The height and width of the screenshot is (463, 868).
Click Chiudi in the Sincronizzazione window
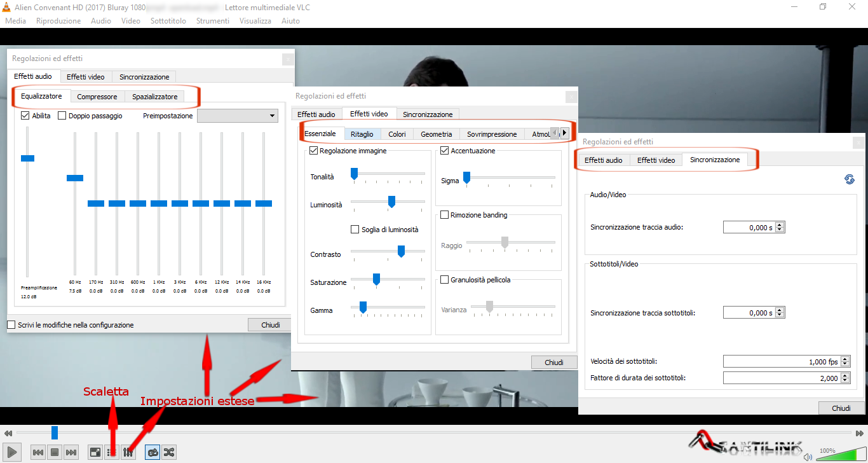tap(841, 408)
